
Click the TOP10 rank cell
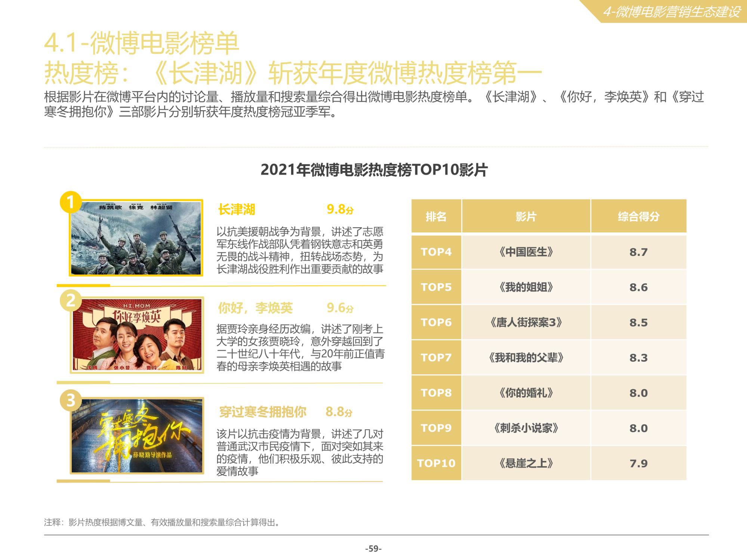pos(436,463)
